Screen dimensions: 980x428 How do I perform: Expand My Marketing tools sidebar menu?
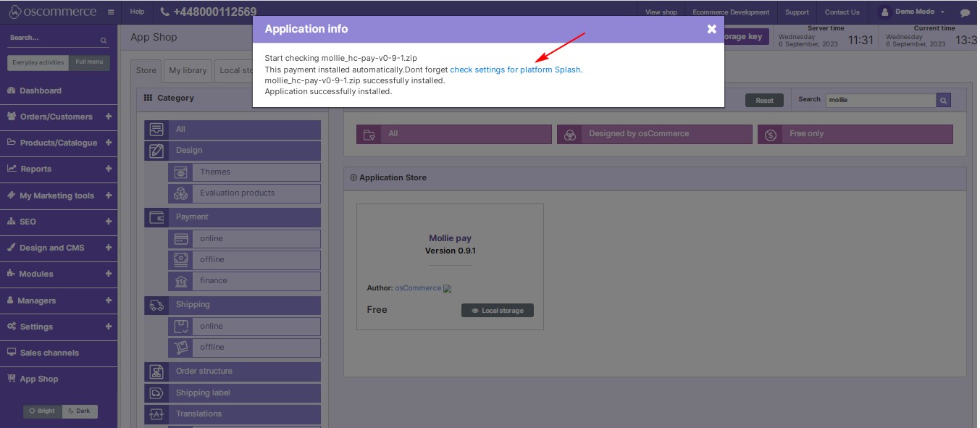pos(108,196)
